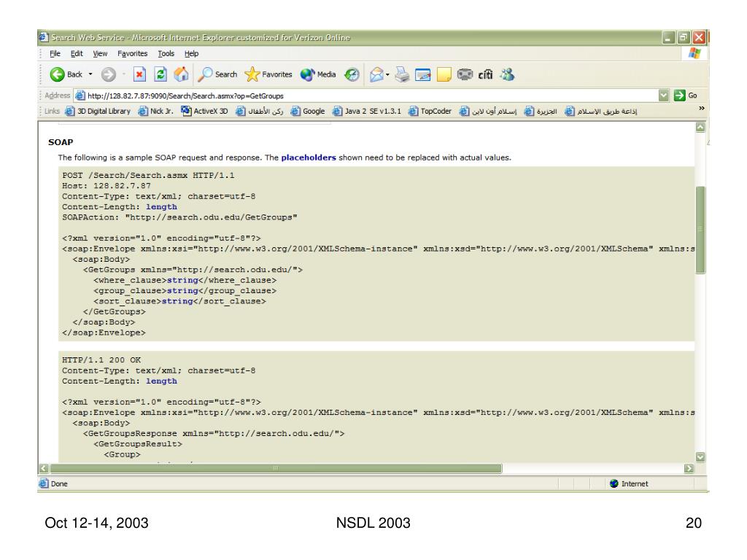Open the Tools menu
The width and height of the screenshot is (747, 560).
click(166, 54)
